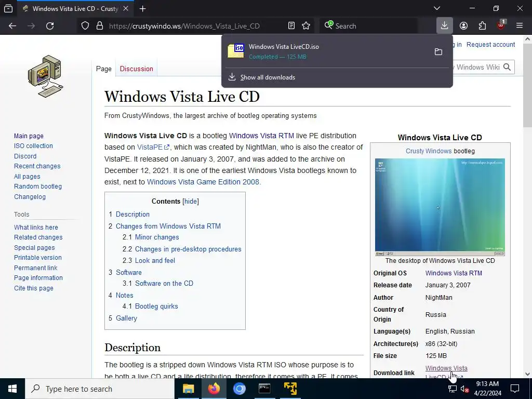Screen dimensions: 532x399
Task: Open the uBlock Origin extension icon
Action: tap(501, 26)
